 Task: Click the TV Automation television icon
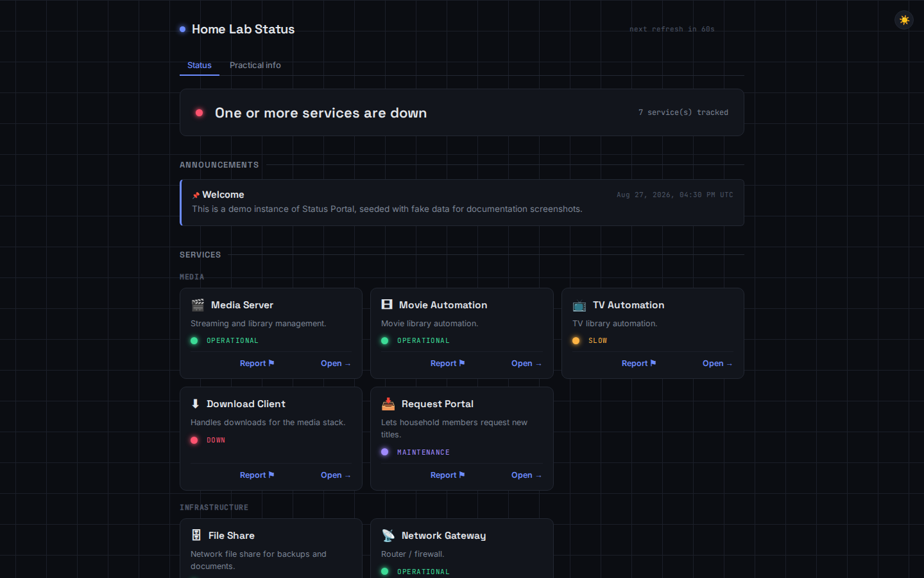tap(579, 305)
